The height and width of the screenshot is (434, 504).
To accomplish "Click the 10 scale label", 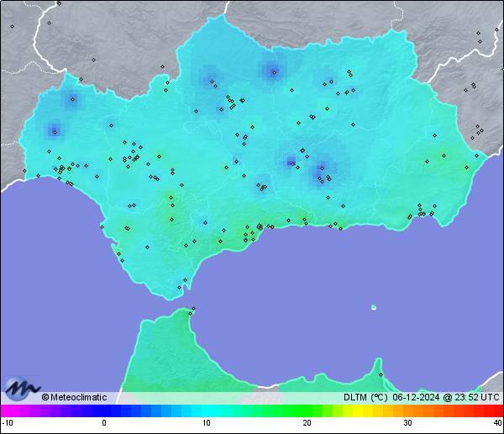I will click(x=207, y=423).
